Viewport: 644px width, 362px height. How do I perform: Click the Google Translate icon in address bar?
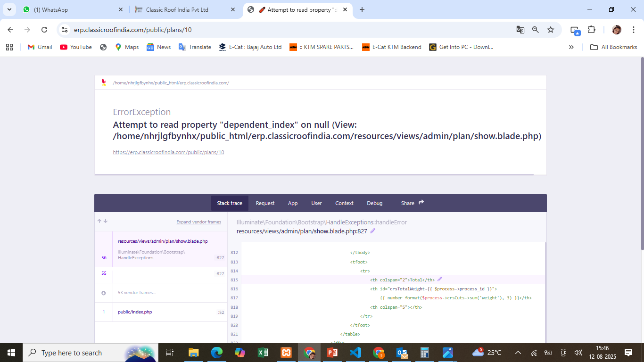point(520,30)
